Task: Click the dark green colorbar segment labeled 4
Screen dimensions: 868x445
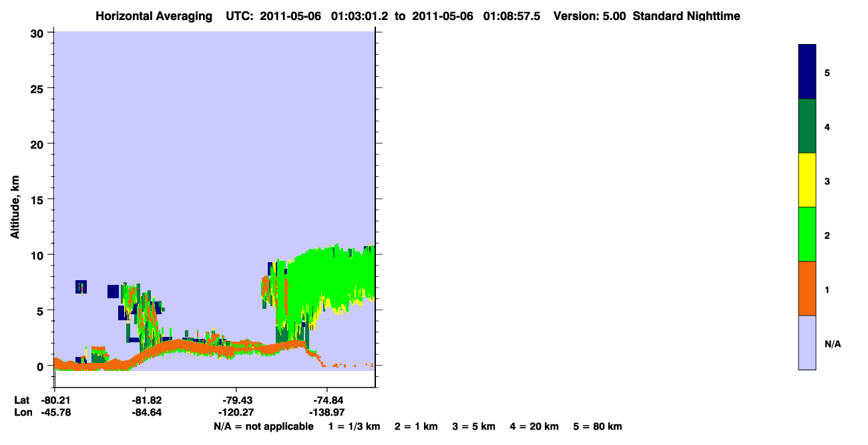Action: (807, 126)
